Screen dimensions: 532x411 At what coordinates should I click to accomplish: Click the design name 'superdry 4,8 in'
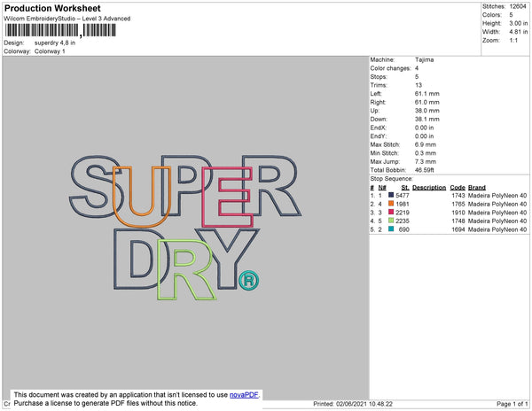(55, 43)
